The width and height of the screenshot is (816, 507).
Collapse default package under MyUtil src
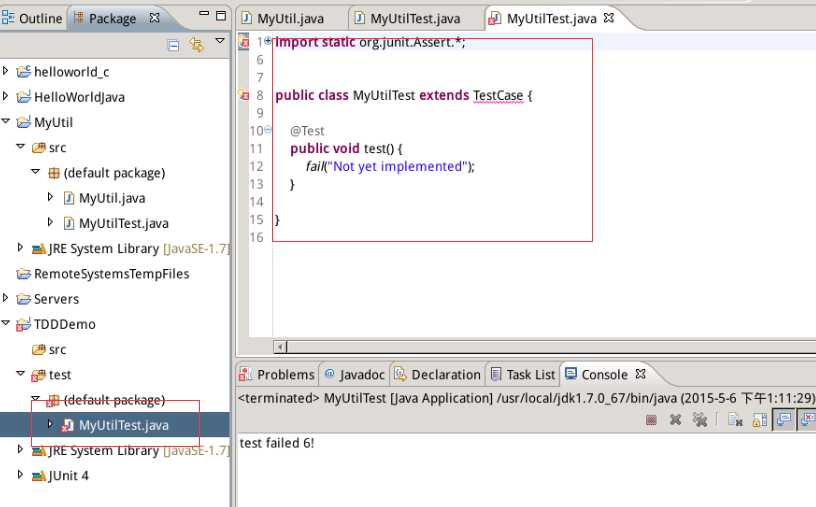click(x=35, y=171)
